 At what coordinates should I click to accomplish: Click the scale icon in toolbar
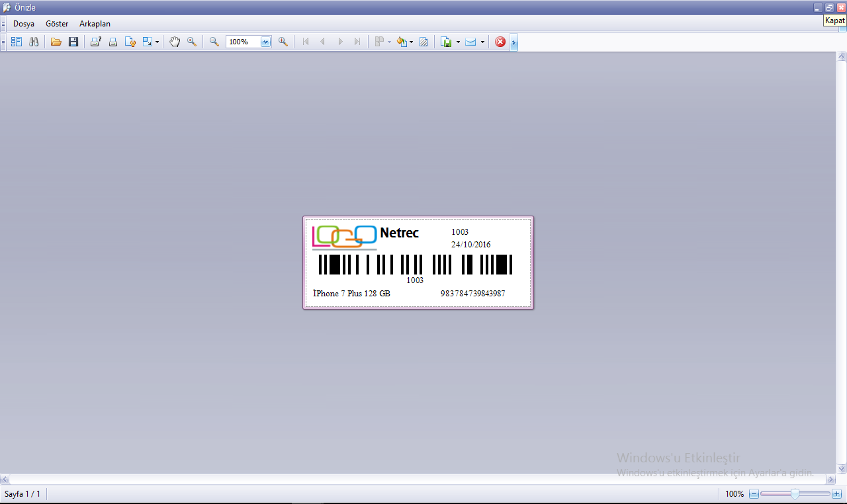click(x=148, y=42)
